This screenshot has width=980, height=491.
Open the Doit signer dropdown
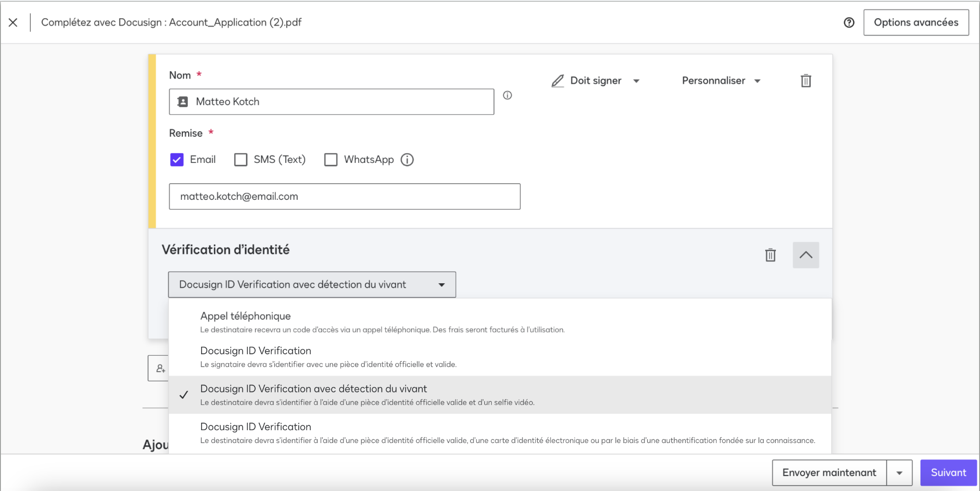pyautogui.click(x=596, y=81)
